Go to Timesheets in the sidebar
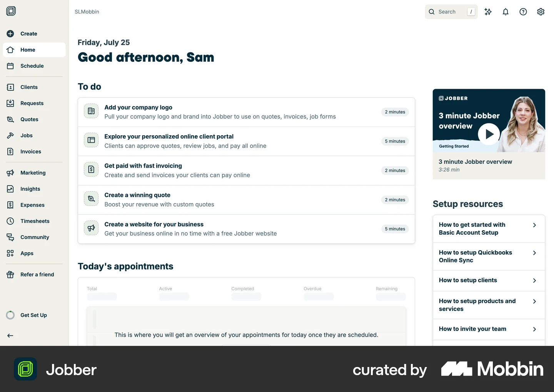Image resolution: width=554 pixels, height=392 pixels. point(34,221)
